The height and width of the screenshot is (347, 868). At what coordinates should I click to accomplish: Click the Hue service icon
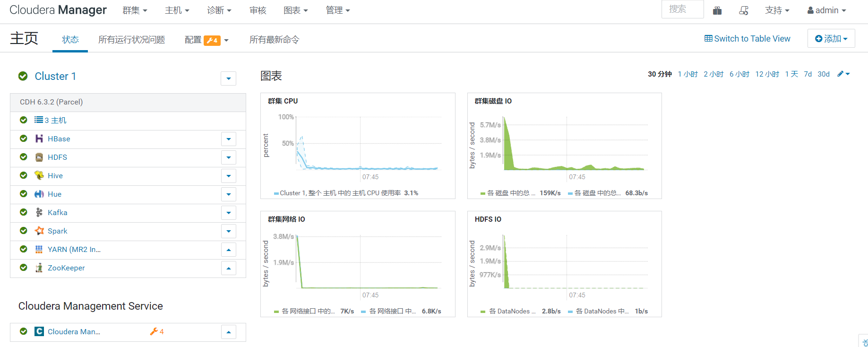[39, 194]
